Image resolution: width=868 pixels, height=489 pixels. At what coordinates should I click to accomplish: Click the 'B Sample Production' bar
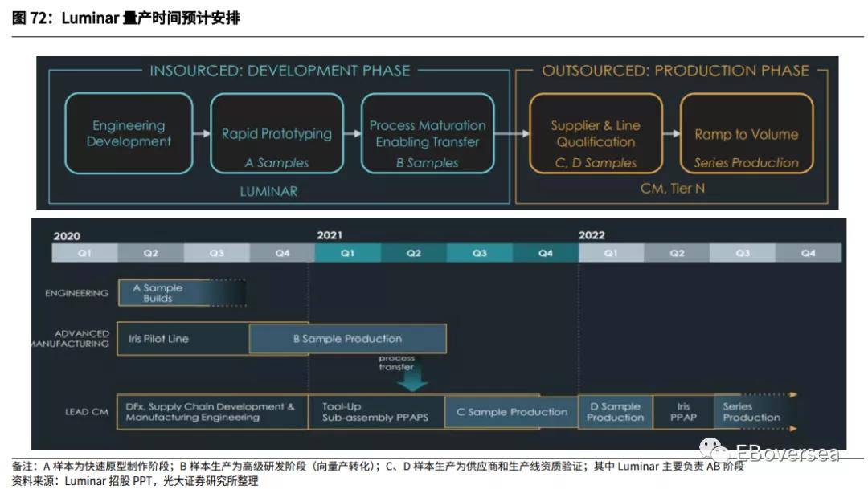(348, 339)
